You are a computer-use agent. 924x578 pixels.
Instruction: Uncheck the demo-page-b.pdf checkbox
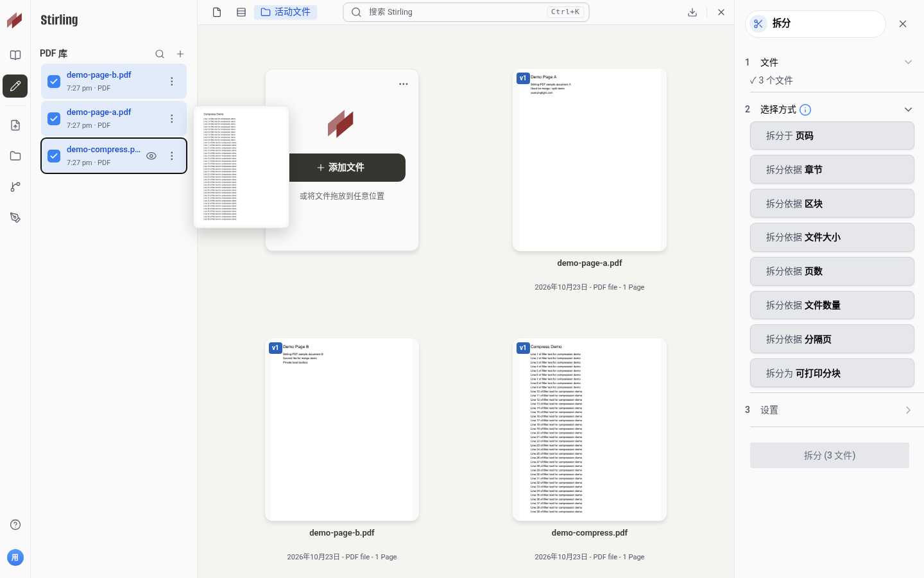tap(54, 82)
